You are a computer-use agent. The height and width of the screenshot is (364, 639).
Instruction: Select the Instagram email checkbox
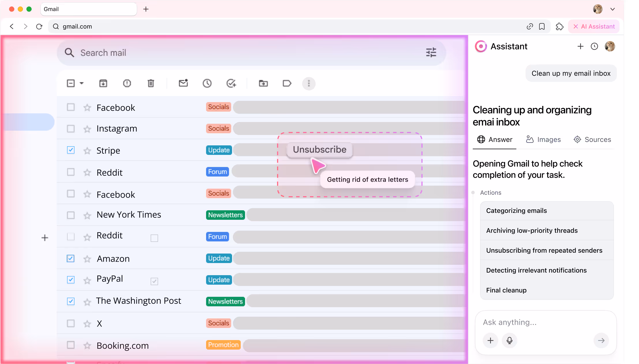[71, 129]
